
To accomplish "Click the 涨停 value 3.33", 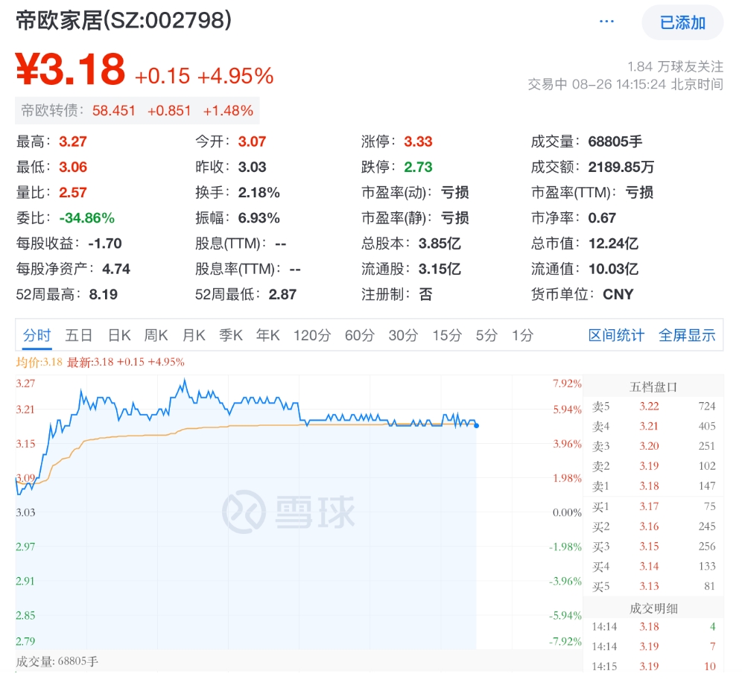I will point(418,141).
